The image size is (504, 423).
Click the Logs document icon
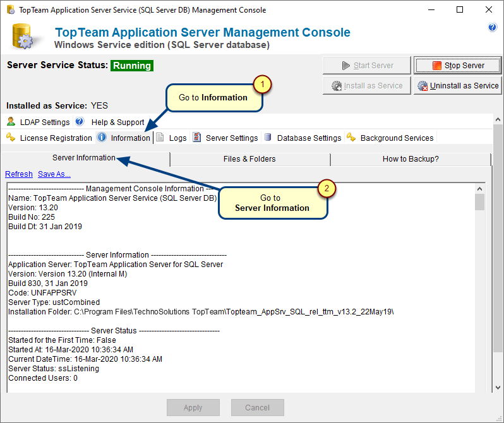[160, 137]
